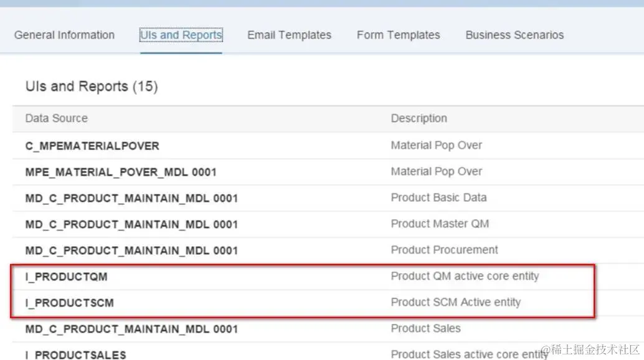
Task: Open the I_PRODUCTSALES data source
Action: coord(75,354)
